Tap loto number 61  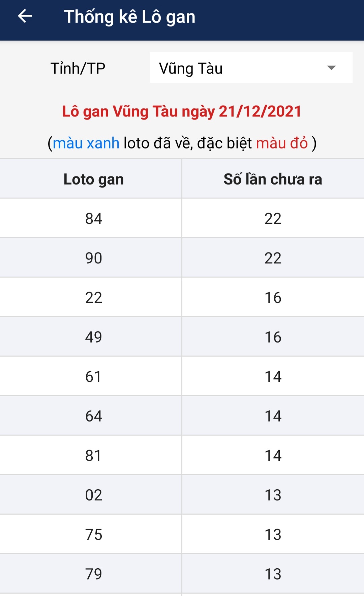[x=94, y=376]
